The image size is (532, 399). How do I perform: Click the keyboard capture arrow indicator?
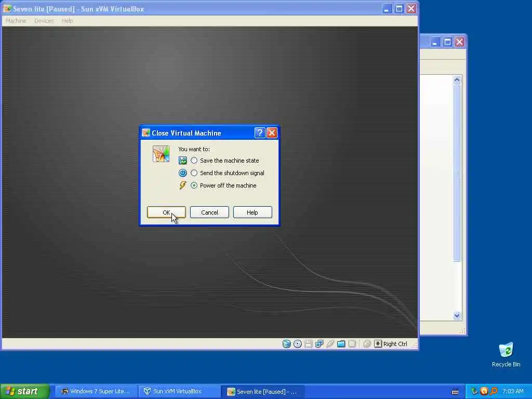(378, 344)
